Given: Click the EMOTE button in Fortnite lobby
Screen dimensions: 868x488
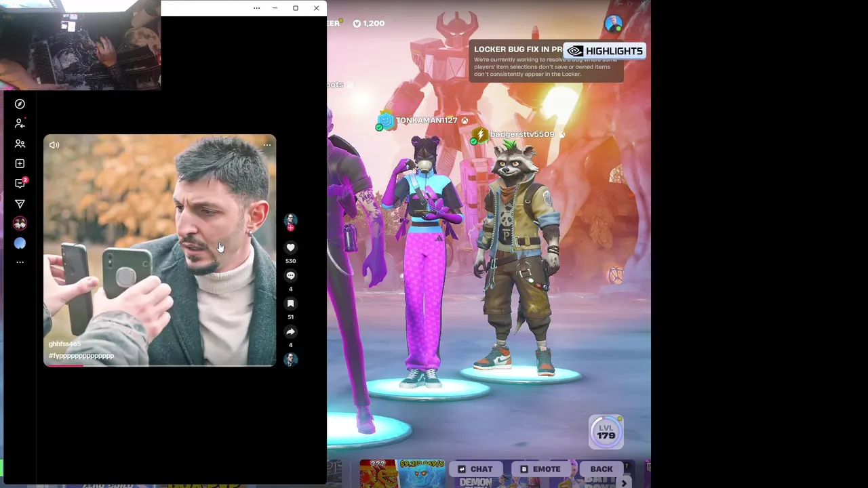Looking at the screenshot, I should [540, 469].
